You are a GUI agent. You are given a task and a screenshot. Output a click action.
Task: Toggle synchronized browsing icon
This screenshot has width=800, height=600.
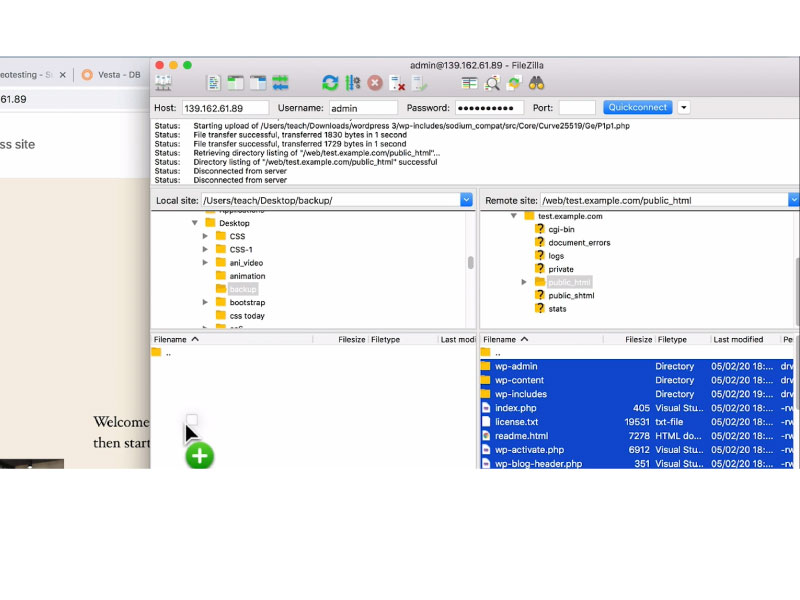514,83
